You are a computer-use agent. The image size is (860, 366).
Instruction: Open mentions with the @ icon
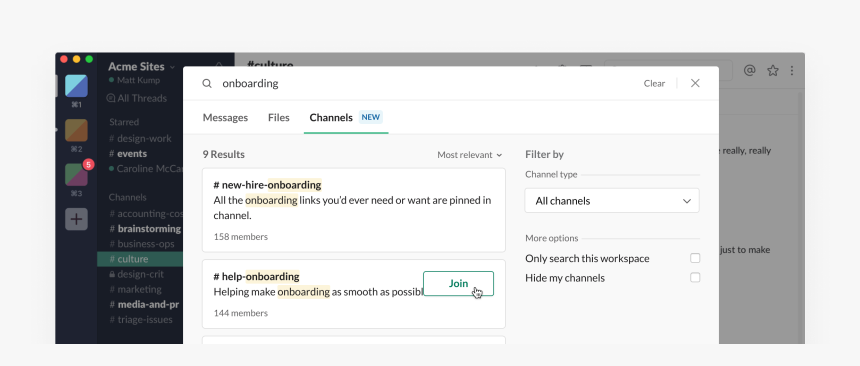pyautogui.click(x=749, y=70)
